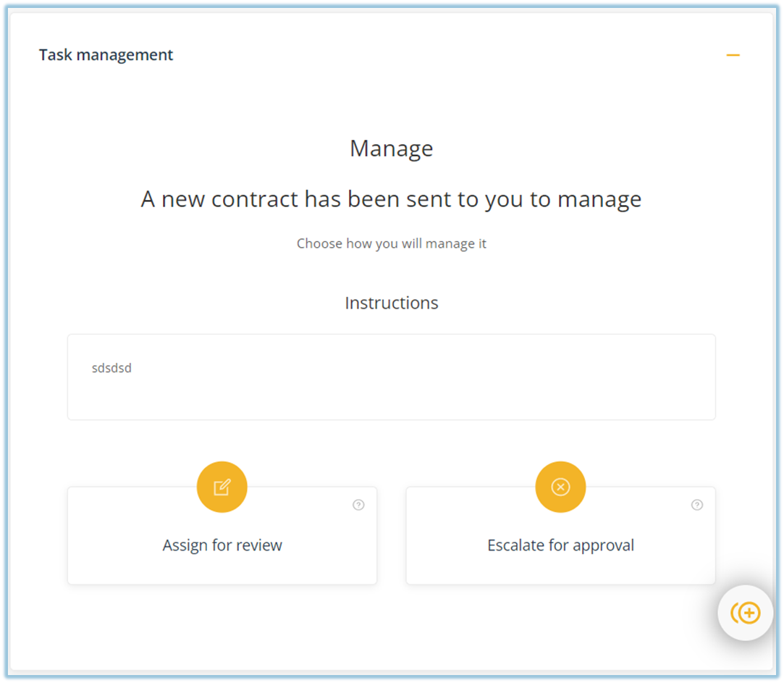This screenshot has width=784, height=683.
Task: Open the help icon on the Escalate for approval card
Action: [697, 505]
